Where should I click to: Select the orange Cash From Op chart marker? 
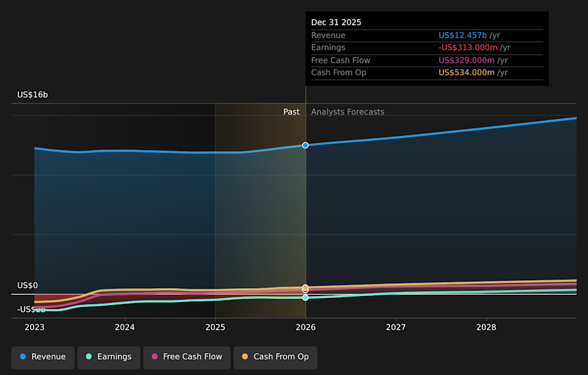tap(305, 288)
